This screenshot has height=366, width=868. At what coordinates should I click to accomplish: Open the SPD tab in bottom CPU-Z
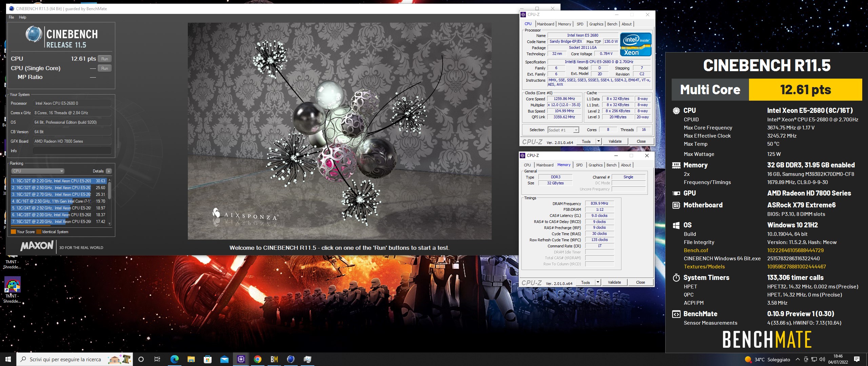tap(579, 165)
